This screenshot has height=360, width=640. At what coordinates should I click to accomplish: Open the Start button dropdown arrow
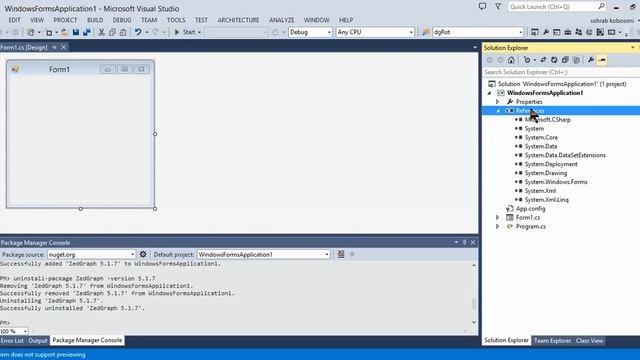tap(199, 32)
